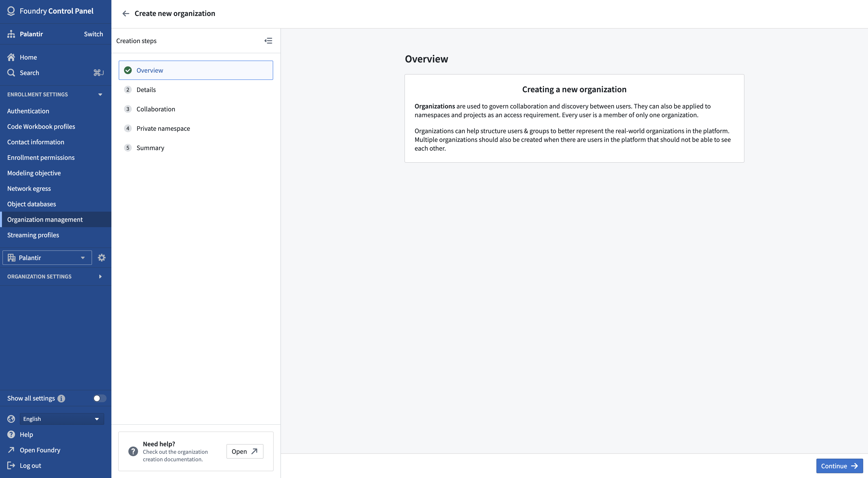Image resolution: width=868 pixels, height=478 pixels.
Task: Click the green checkmark on Overview step
Action: [x=128, y=70]
